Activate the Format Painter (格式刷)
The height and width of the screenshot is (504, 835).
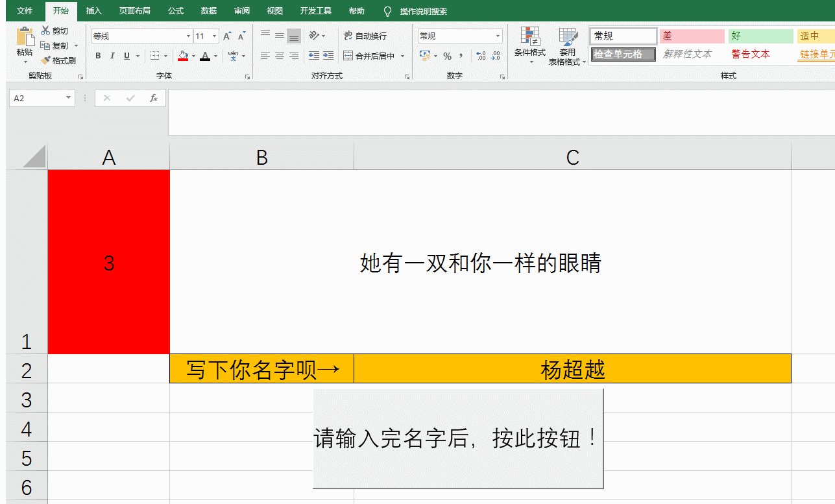[58, 60]
